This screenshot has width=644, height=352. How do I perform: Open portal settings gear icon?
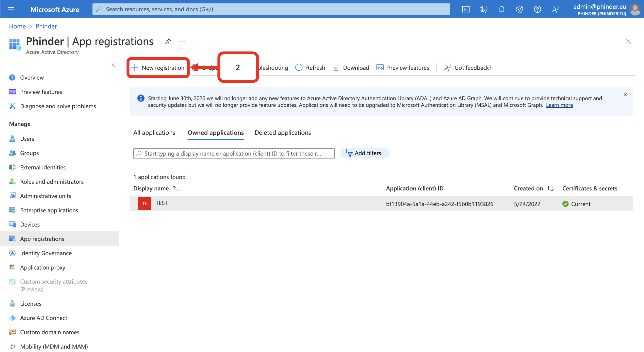tap(519, 9)
